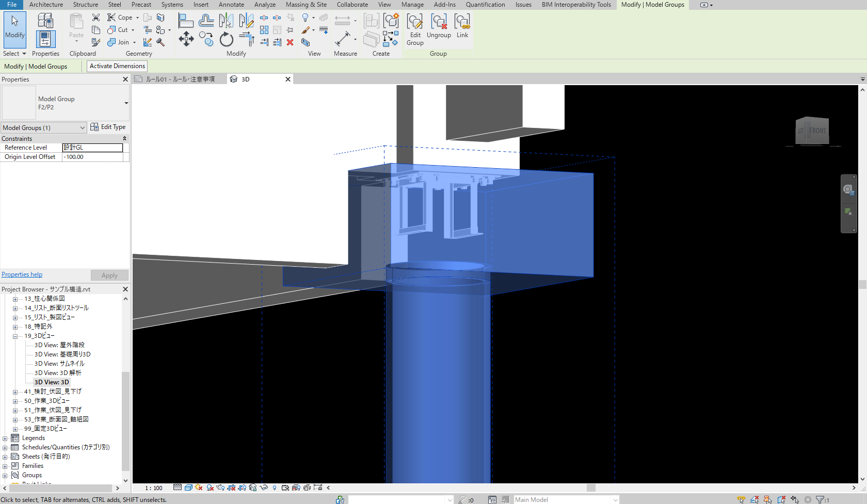Screen dimensions: 867x504
Task: Collapse the 19_3Dビュー tree branch
Action: pos(15,335)
